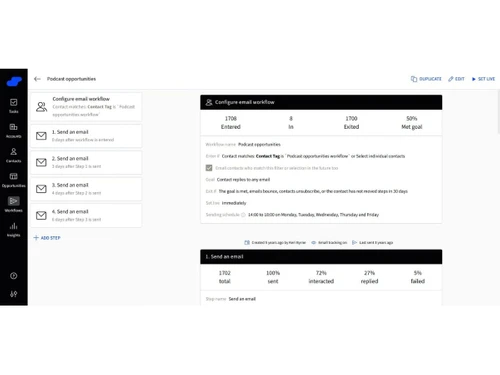Click the Podcast opportunities page title
This screenshot has width=500, height=375.
(71, 79)
